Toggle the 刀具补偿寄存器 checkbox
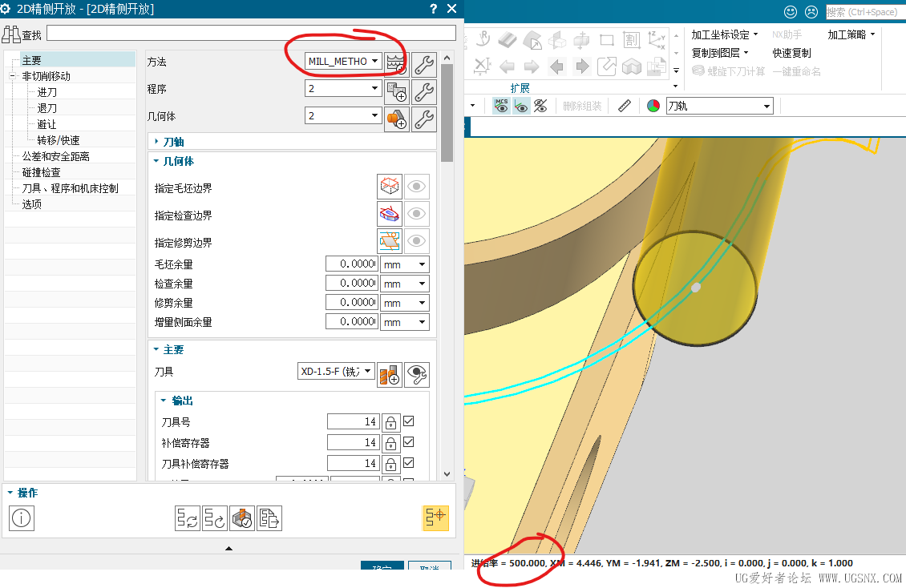 pos(409,463)
